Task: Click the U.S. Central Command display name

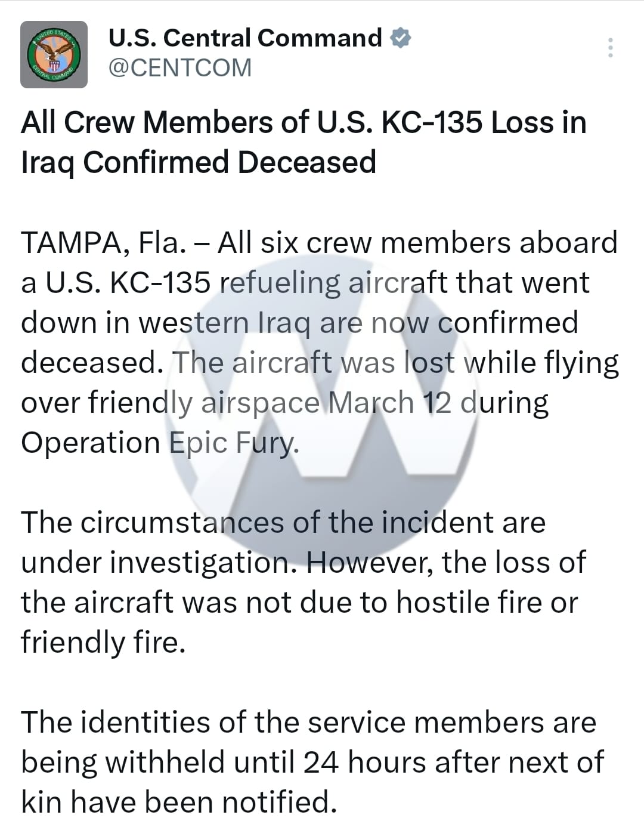Action: [x=245, y=38]
